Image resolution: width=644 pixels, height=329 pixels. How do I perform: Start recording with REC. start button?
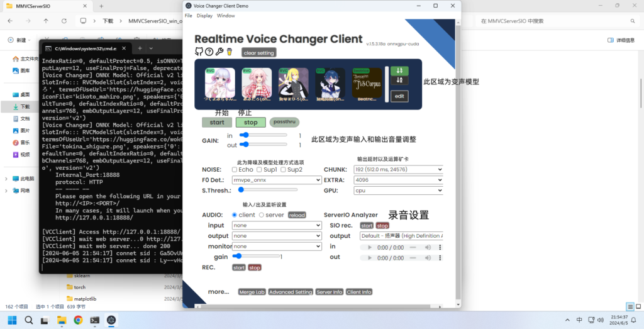239,268
